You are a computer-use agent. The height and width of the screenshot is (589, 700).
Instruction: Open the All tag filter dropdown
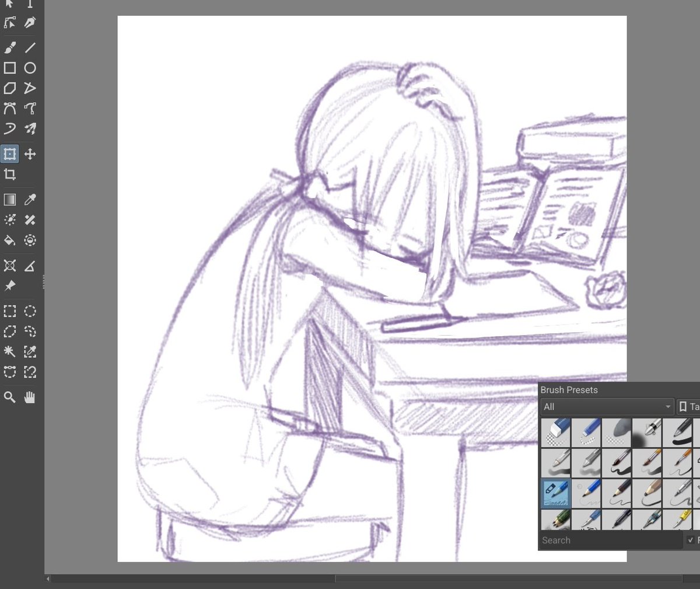(x=607, y=407)
